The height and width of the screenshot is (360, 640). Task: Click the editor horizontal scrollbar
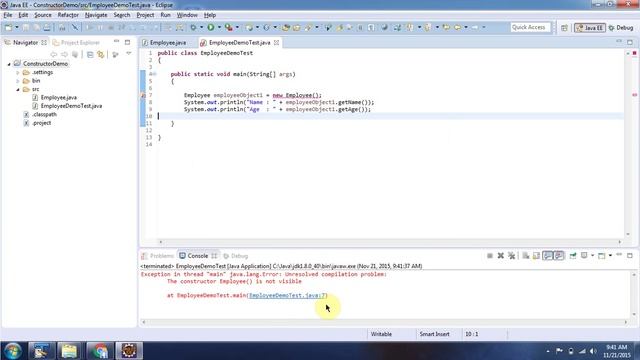click(x=390, y=242)
